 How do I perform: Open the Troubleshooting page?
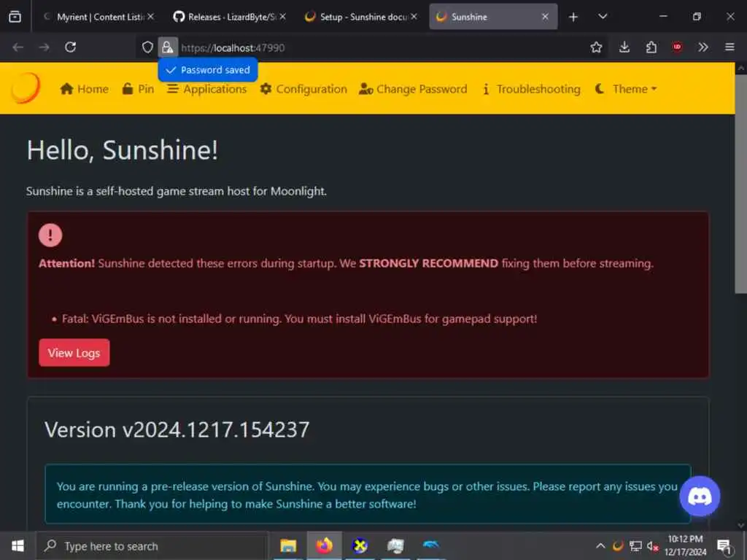point(531,89)
